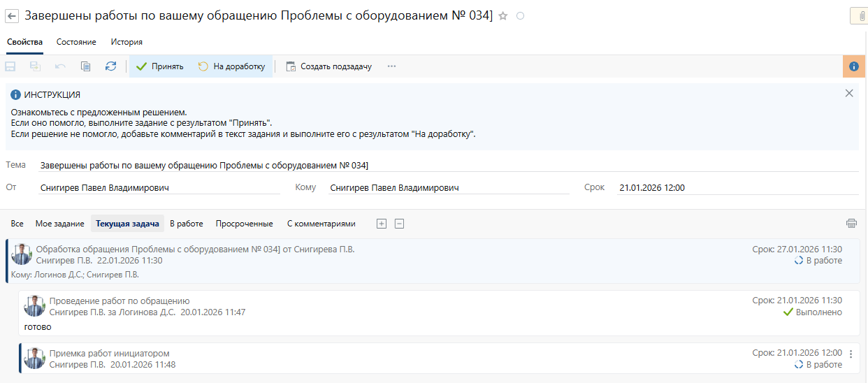The width and height of the screenshot is (868, 383).
Task: Filter thread by Просроченные
Action: point(244,224)
